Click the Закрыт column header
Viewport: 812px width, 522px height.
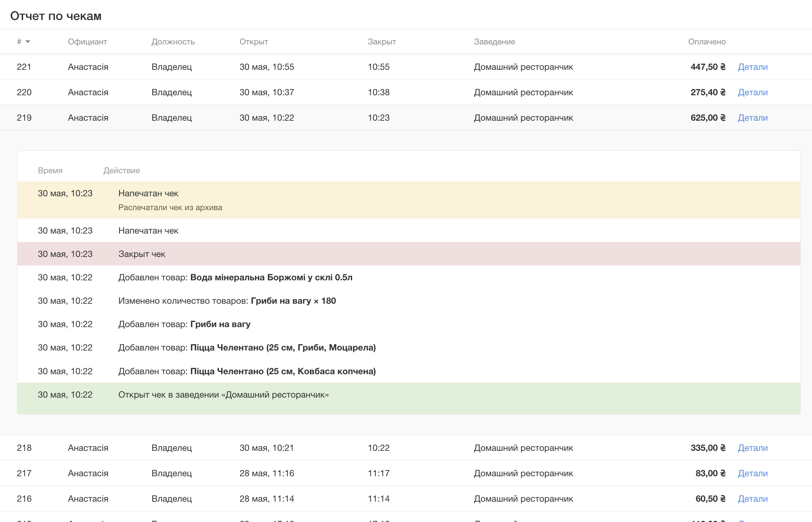pyautogui.click(x=382, y=42)
